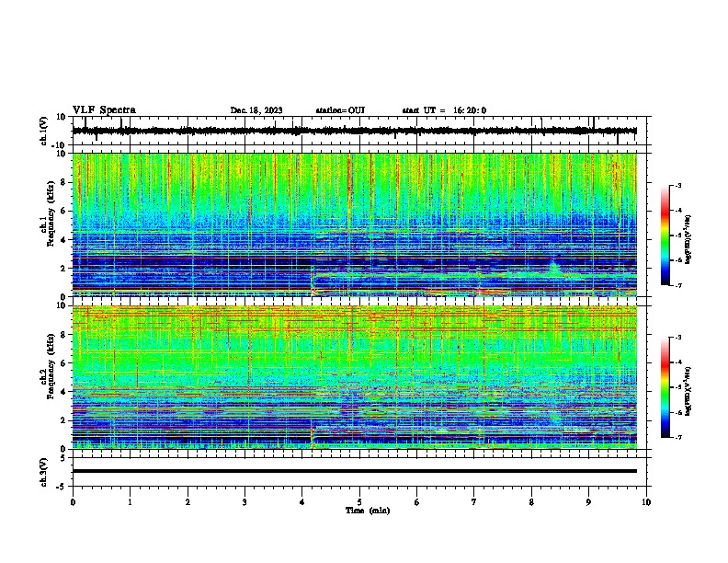The width and height of the screenshot is (728, 563).
Task: Click the "6" kHz tick on ch.2 spectrogram axis
Action: pyautogui.click(x=63, y=363)
